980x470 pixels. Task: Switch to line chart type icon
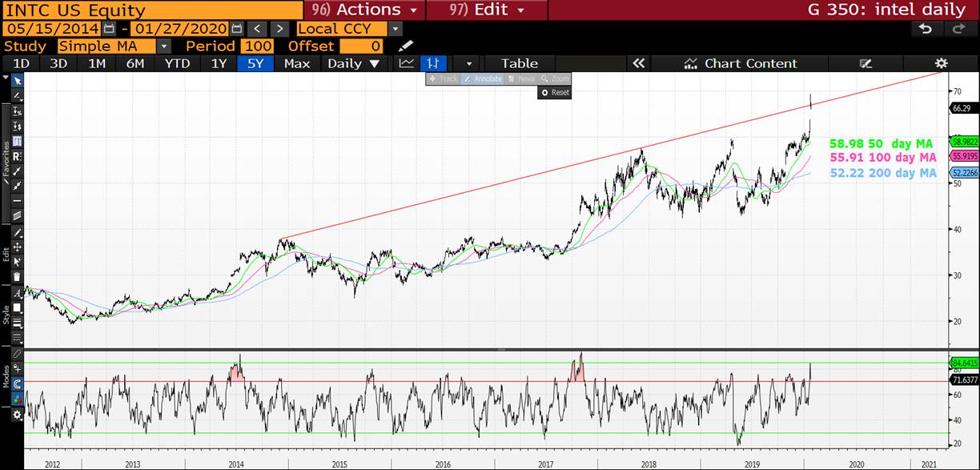click(407, 63)
